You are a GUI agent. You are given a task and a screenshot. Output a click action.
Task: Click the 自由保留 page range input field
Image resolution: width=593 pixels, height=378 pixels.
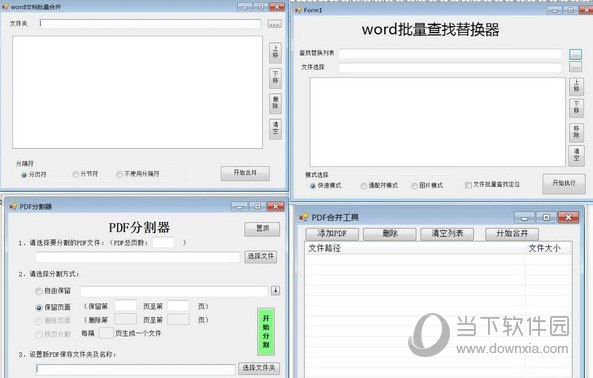(174, 291)
